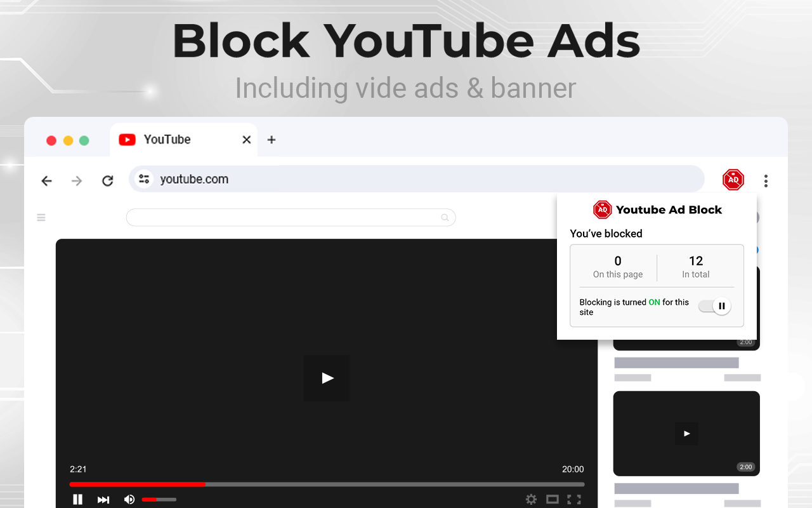Screen dimensions: 812x508
Task: Open the YouTube hamburger menu
Action: pyautogui.click(x=41, y=218)
